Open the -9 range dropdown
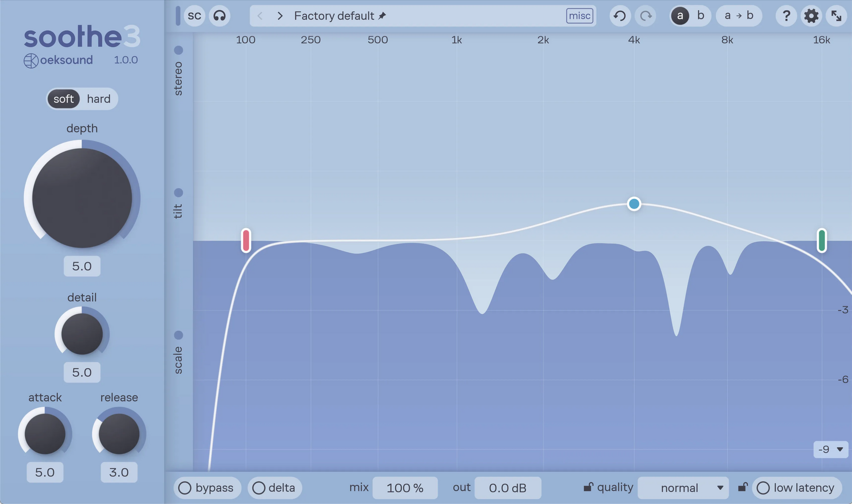Viewport: 852px width, 504px height. pyautogui.click(x=831, y=449)
